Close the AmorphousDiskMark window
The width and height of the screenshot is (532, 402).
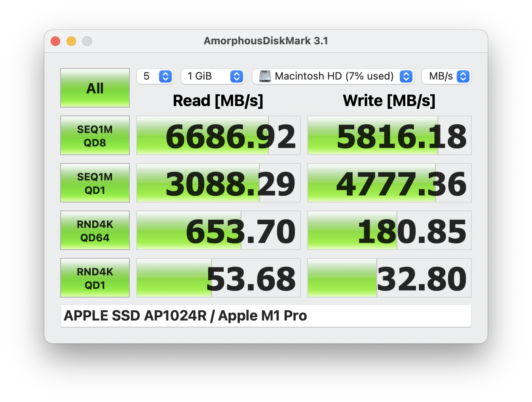point(55,41)
